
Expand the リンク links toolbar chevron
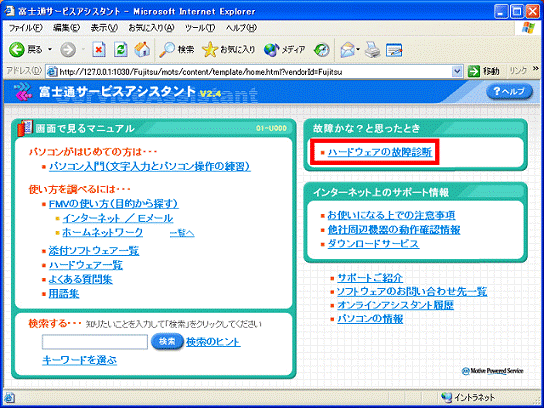pyautogui.click(x=536, y=70)
